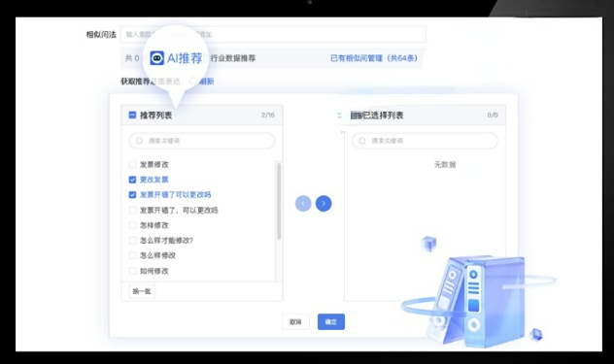Click the 2/16 counter text
This screenshot has height=364, width=614.
(268, 116)
